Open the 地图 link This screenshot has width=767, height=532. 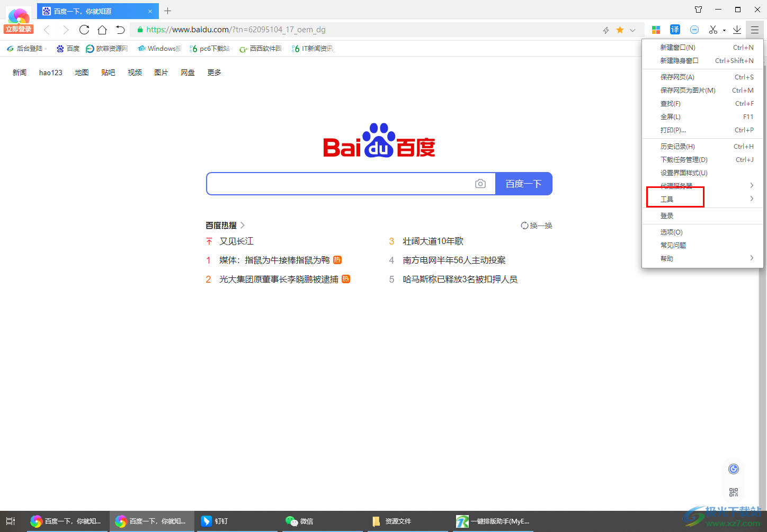click(x=82, y=73)
